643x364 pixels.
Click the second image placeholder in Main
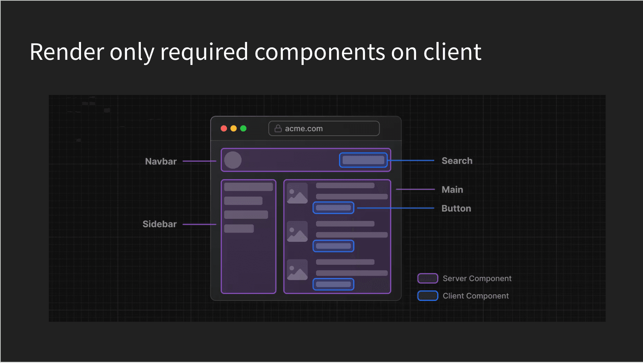click(297, 232)
